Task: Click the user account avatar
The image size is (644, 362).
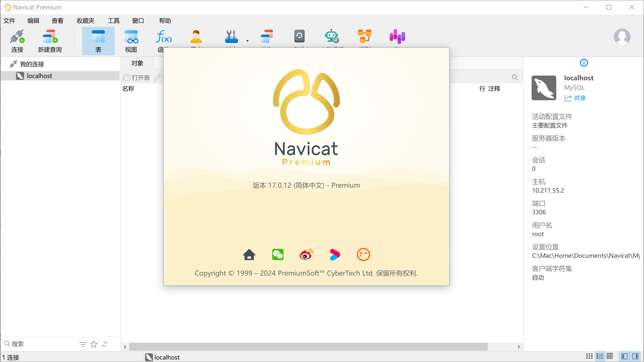Action: tap(622, 37)
